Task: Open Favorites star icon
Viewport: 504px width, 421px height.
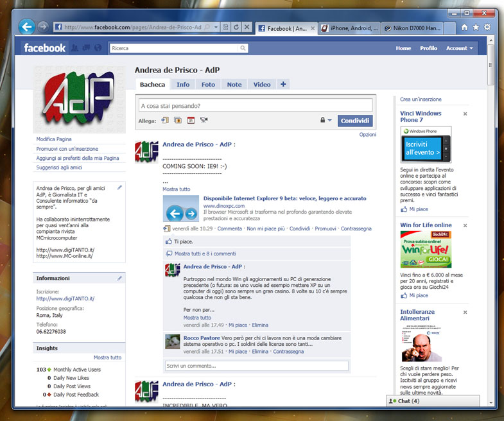Action: coord(476,28)
